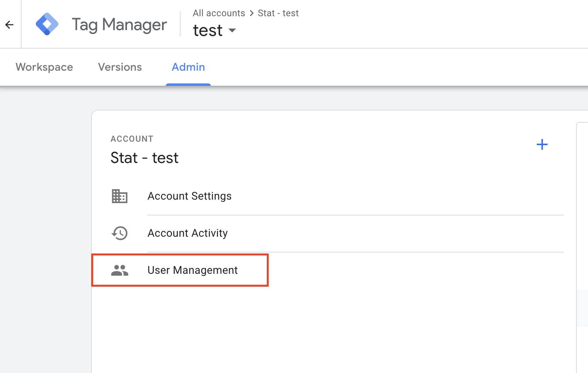Image resolution: width=588 pixels, height=373 pixels.
Task: Open the test container dropdown arrow
Action: pos(232,30)
